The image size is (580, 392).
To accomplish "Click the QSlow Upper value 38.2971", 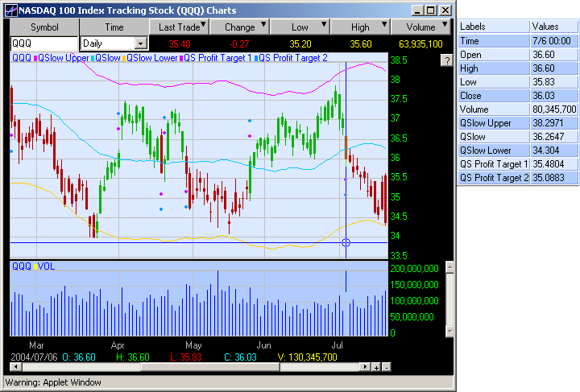I will point(554,123).
